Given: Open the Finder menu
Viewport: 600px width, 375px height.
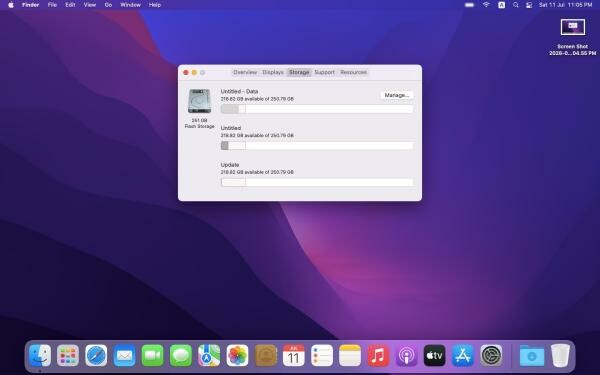Looking at the screenshot, I should (x=31, y=5).
